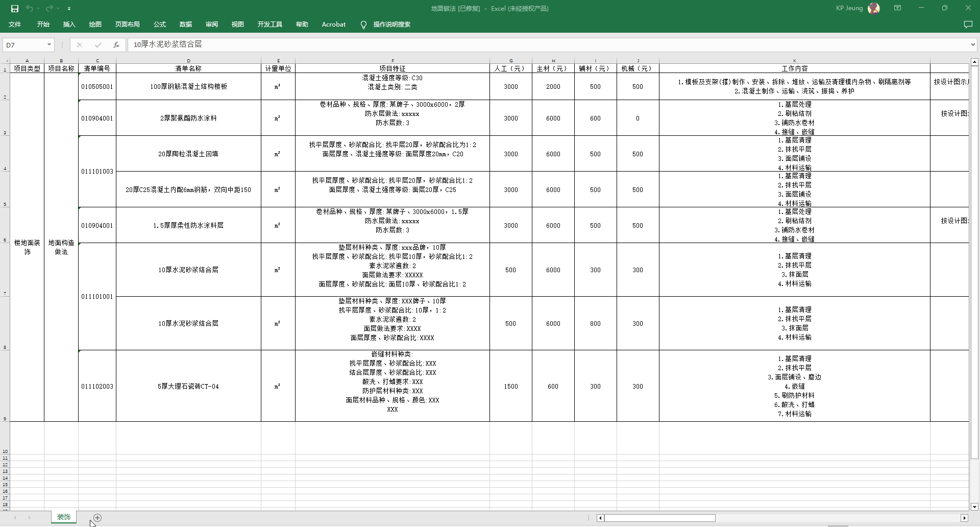Open the comments speech bubble icon
Viewport: 980px width, 527px height.
(968, 25)
